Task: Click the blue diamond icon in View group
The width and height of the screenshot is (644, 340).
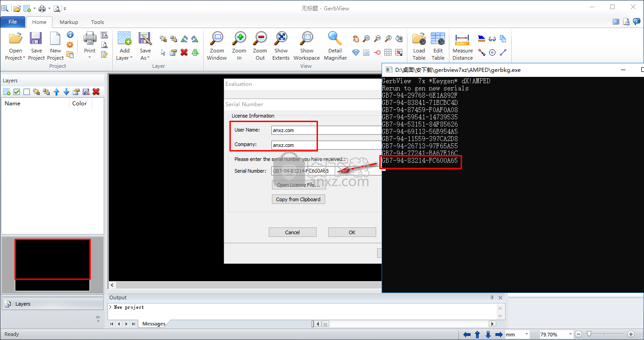Action: click(x=356, y=52)
